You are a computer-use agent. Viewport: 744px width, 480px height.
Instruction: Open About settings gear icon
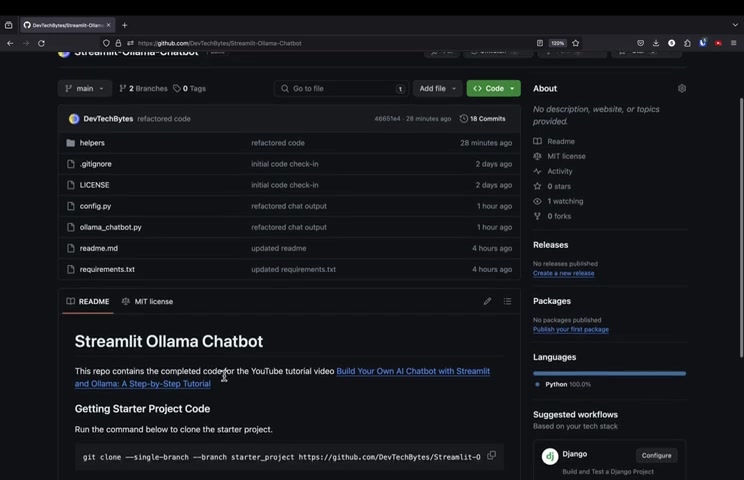(x=682, y=88)
